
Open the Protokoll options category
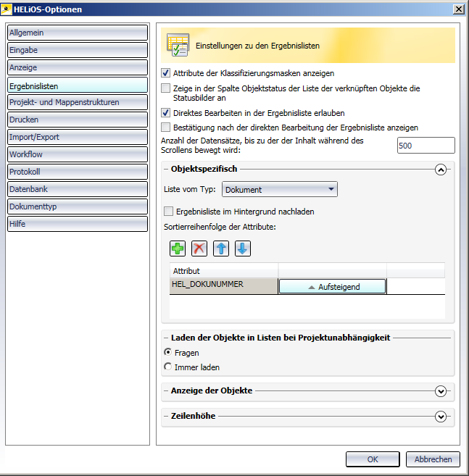click(x=78, y=172)
